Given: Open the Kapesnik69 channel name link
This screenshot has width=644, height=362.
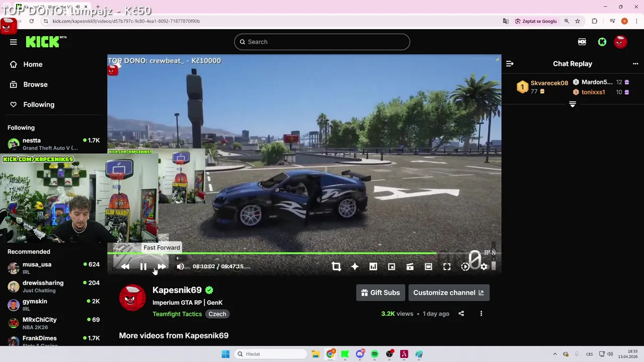Looking at the screenshot, I should click(177, 290).
